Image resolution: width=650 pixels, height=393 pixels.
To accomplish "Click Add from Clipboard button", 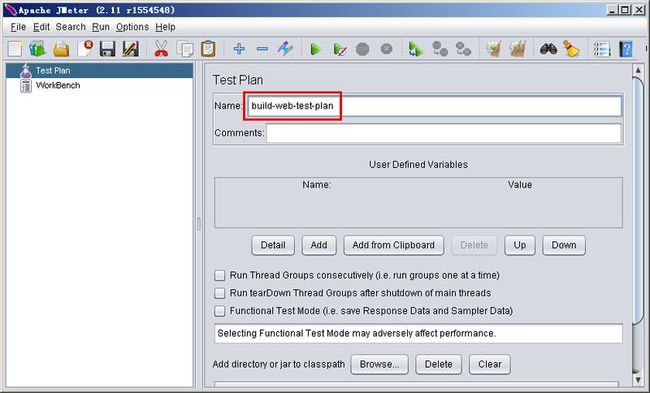I will point(393,245).
